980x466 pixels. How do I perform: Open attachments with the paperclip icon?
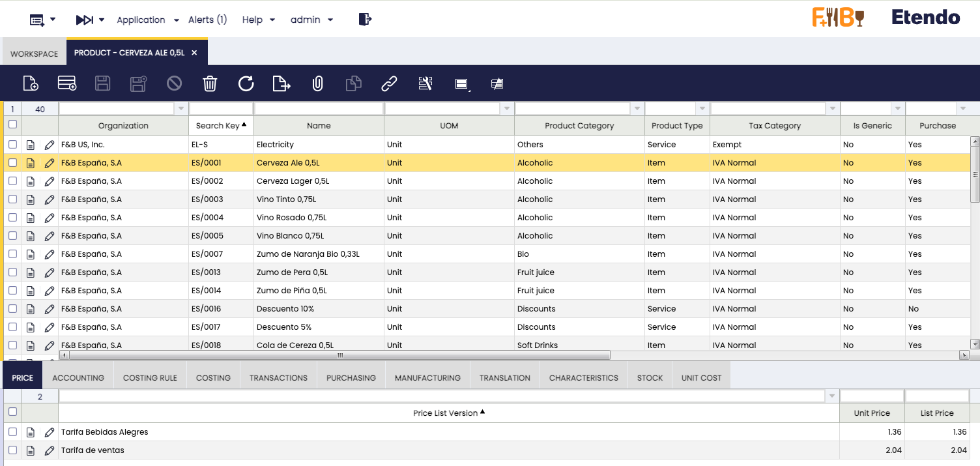click(x=317, y=83)
